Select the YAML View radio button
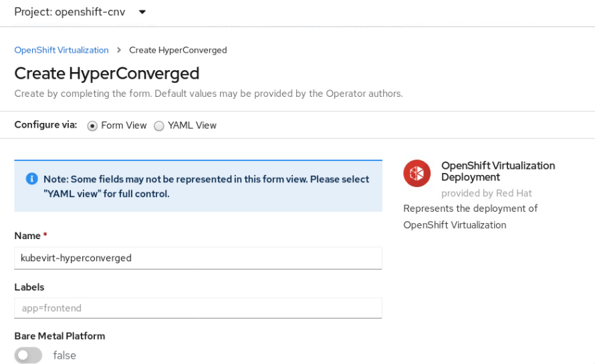The height and width of the screenshot is (364, 595). click(x=159, y=126)
